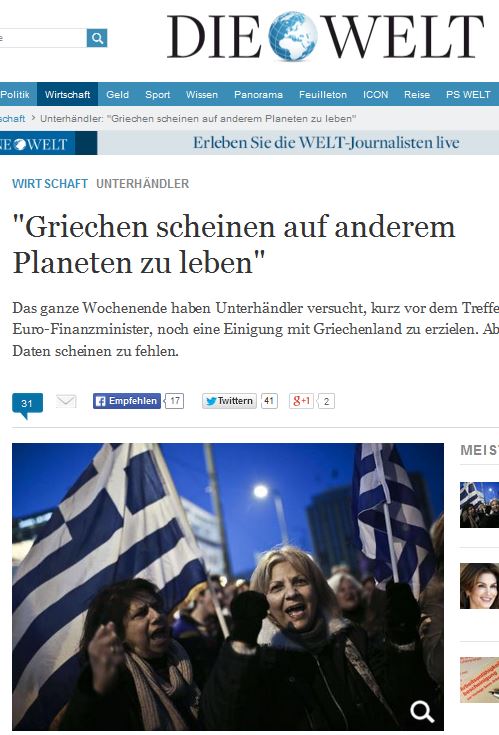Share article via email envelope icon
This screenshot has height=735, width=499.
coord(66,401)
